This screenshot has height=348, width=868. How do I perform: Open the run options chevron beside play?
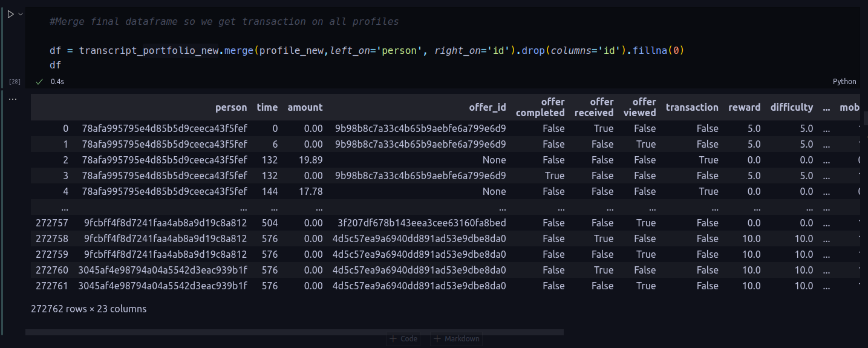[21, 14]
